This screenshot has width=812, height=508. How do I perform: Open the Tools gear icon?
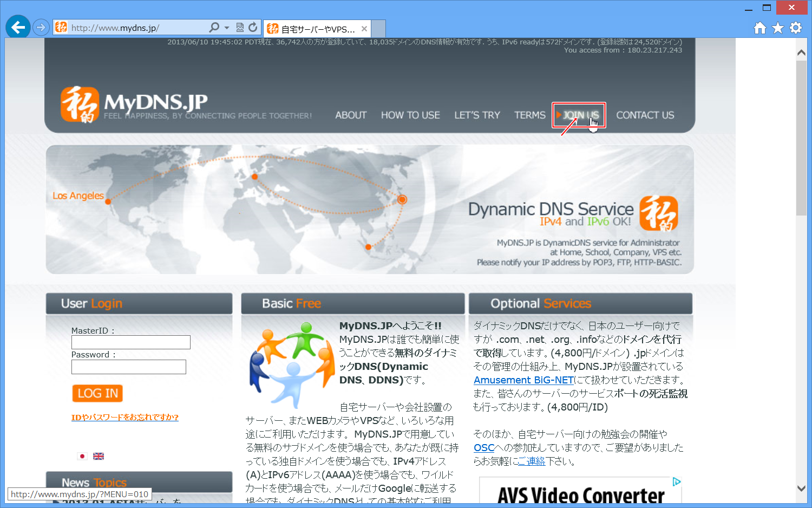tap(796, 28)
